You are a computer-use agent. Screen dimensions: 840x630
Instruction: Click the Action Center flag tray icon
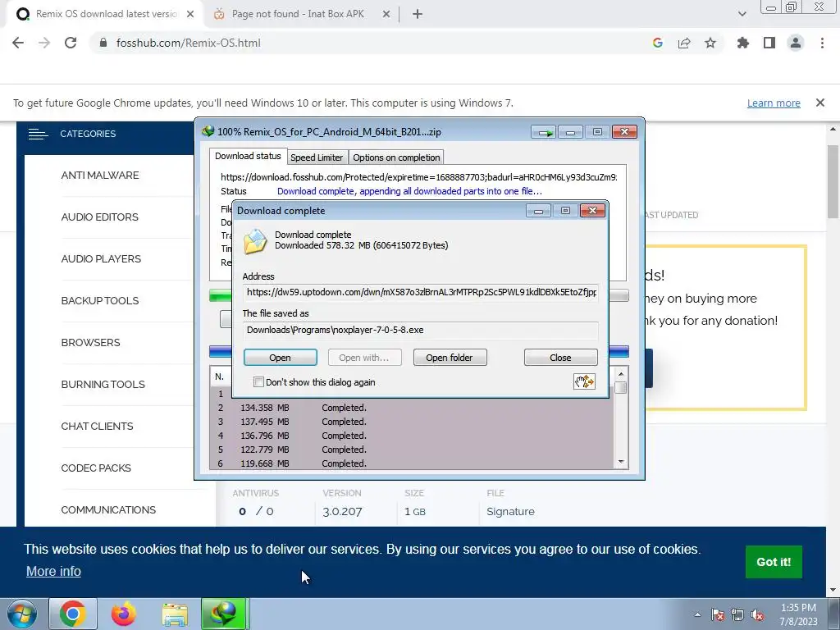718,614
